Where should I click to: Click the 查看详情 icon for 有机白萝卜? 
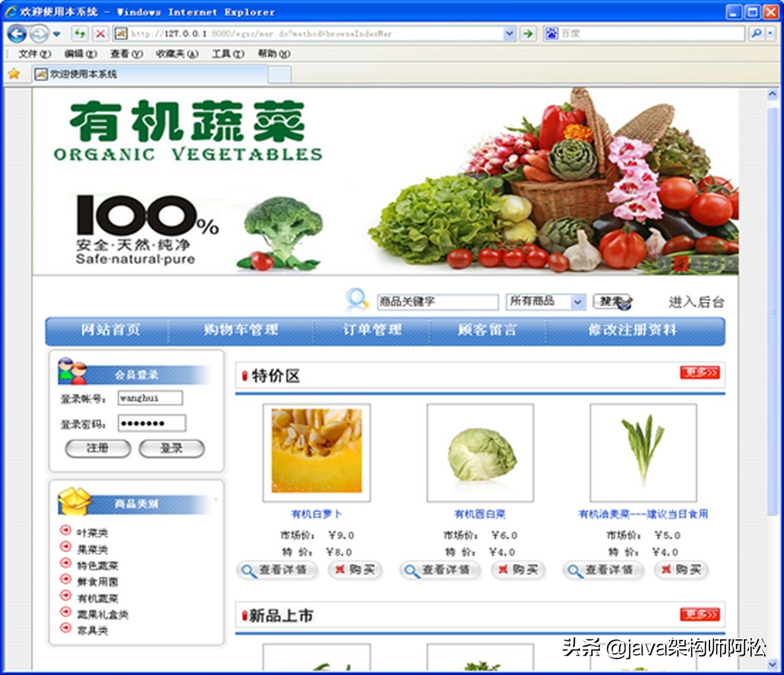click(x=278, y=570)
